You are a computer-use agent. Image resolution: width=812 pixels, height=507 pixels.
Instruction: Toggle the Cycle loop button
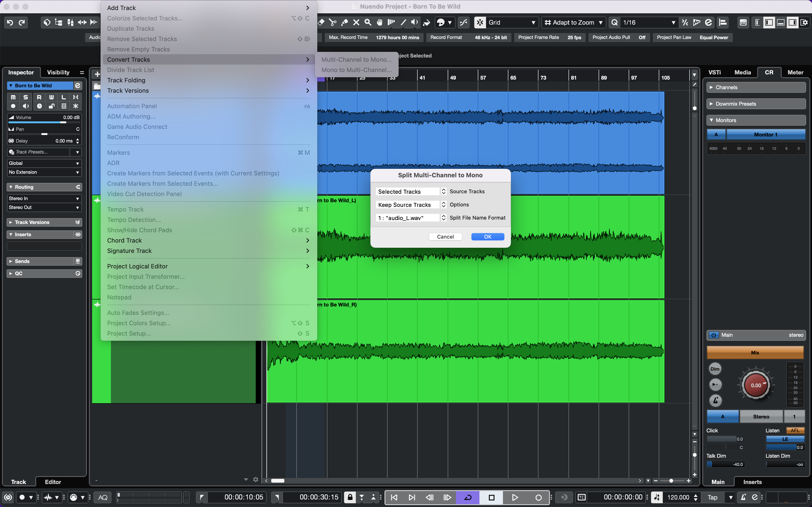468,497
